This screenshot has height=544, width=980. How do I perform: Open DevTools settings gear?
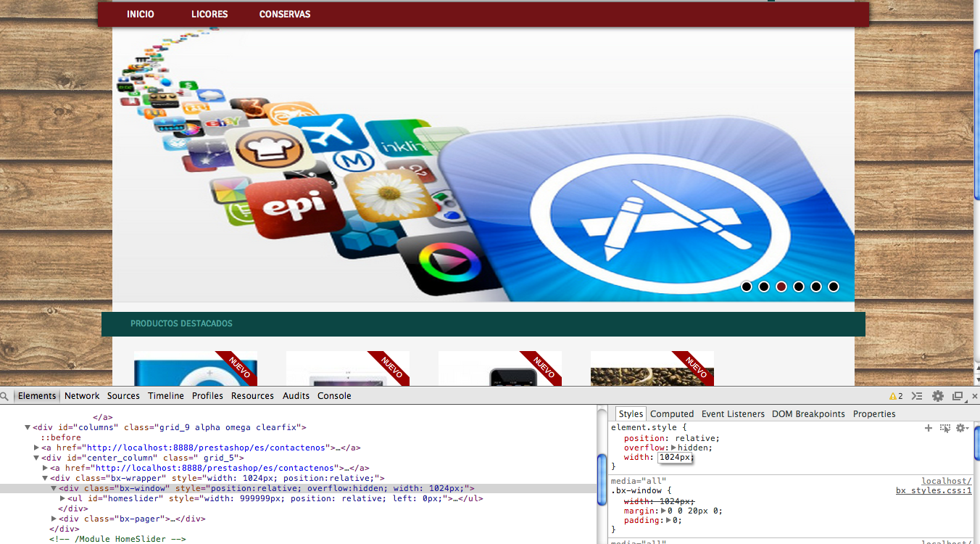click(938, 396)
